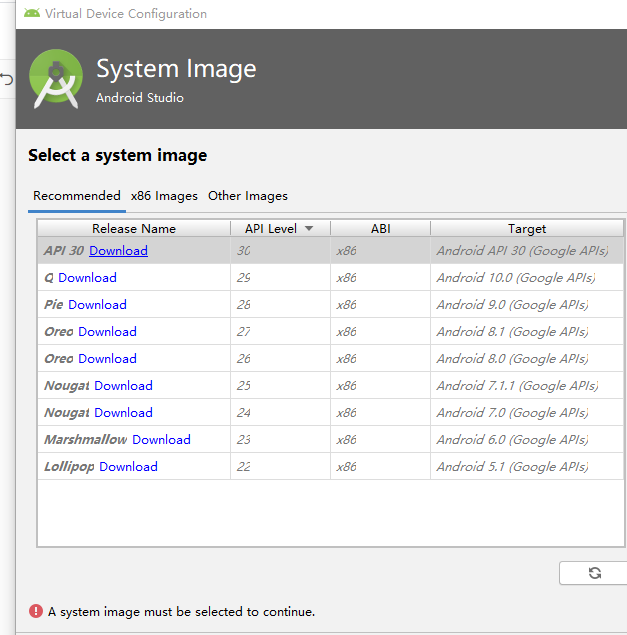Switch to the Recommended tab
Screen dimensions: 627x635
click(x=77, y=196)
